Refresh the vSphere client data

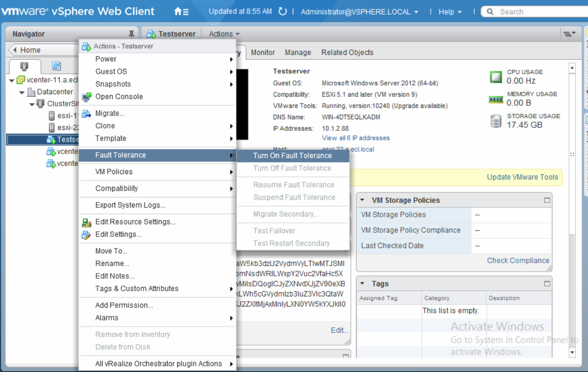pyautogui.click(x=283, y=12)
